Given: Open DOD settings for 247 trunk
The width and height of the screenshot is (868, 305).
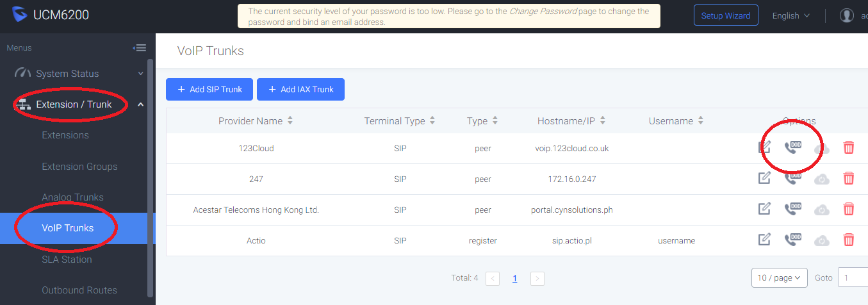Looking at the screenshot, I should pos(793,177).
